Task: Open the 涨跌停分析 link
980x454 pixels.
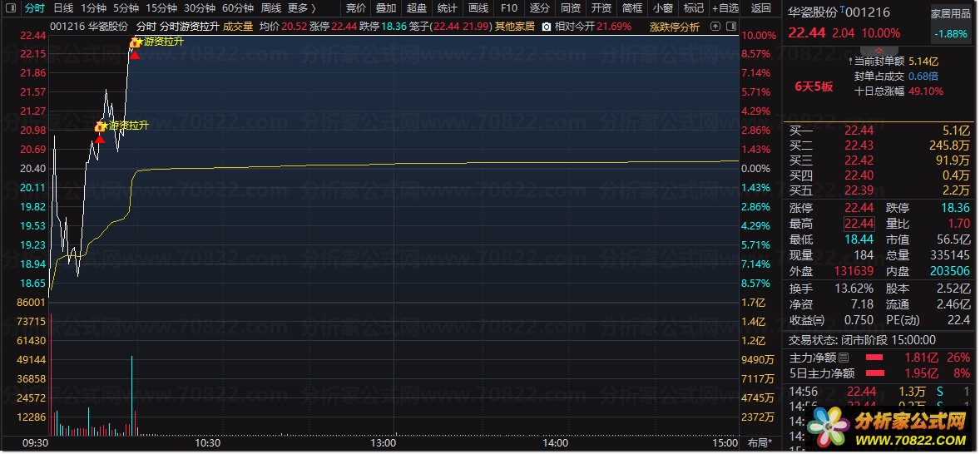Action: click(675, 27)
